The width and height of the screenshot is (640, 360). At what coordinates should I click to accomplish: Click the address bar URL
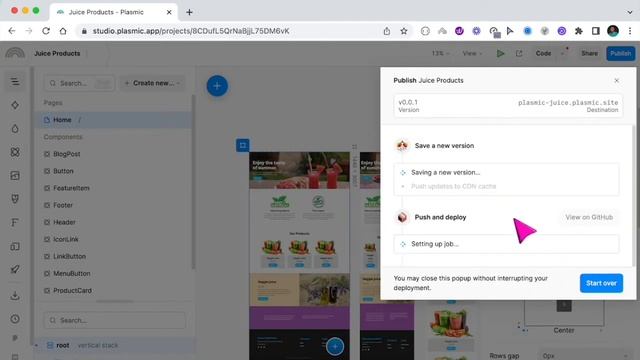point(191,31)
